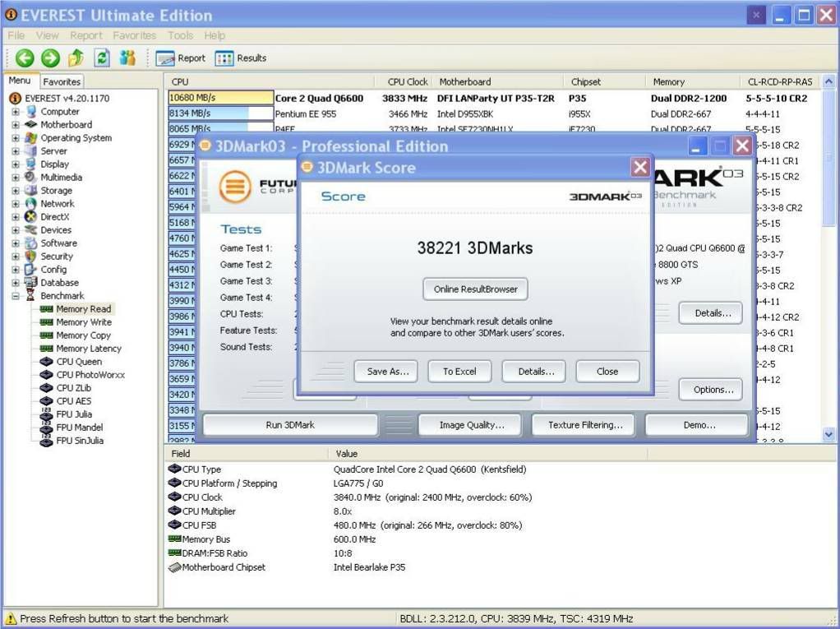Open Memory Latency benchmark
840x629 pixels.
coord(89,349)
